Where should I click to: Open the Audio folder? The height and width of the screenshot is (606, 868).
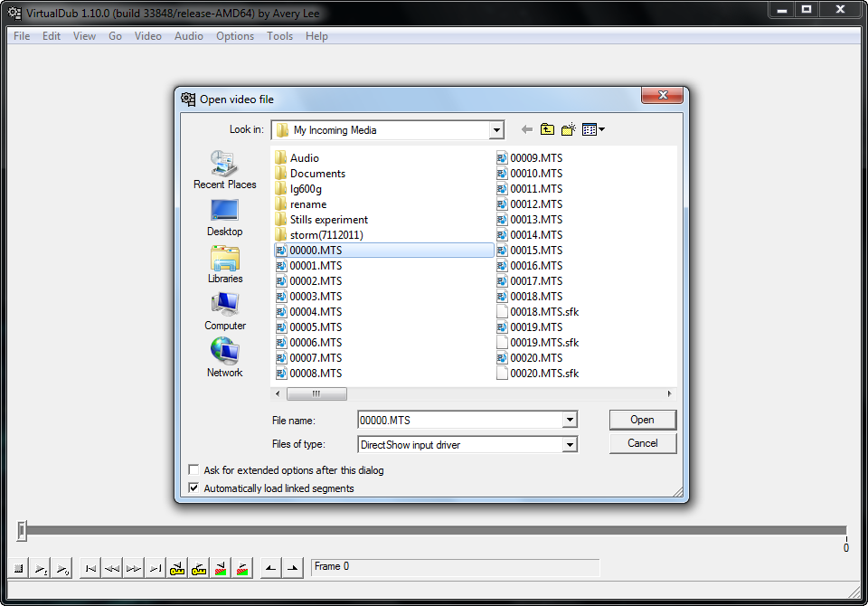pos(297,158)
